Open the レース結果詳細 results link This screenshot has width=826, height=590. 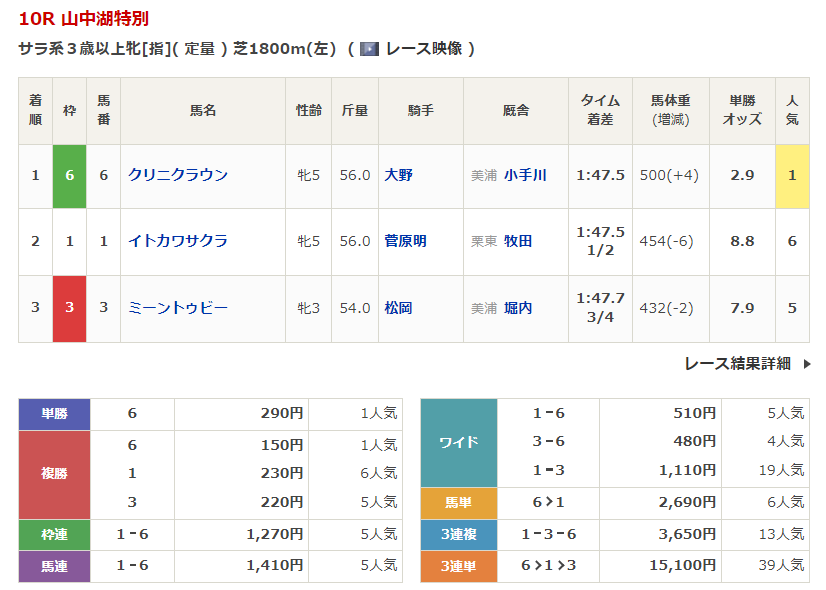tap(737, 364)
